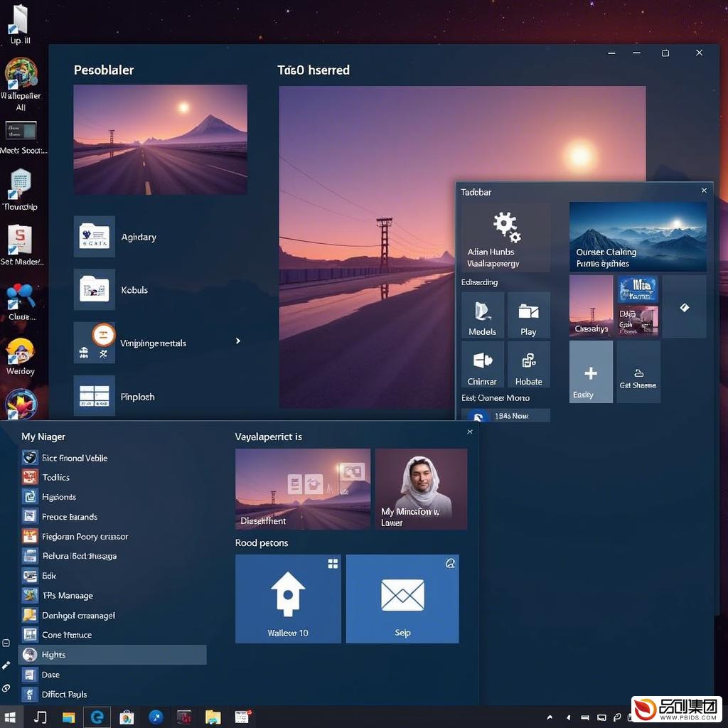Click the Windows Start button
The image size is (728, 728).
(10, 717)
